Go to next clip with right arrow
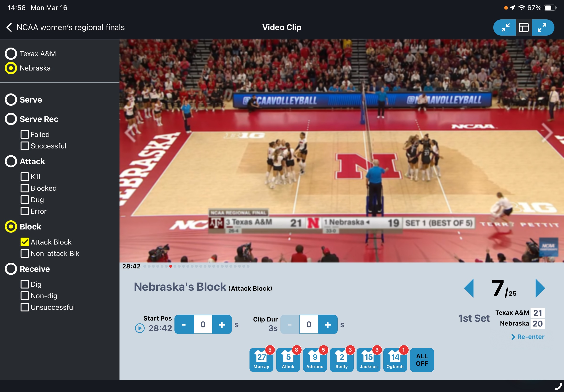 pyautogui.click(x=540, y=288)
